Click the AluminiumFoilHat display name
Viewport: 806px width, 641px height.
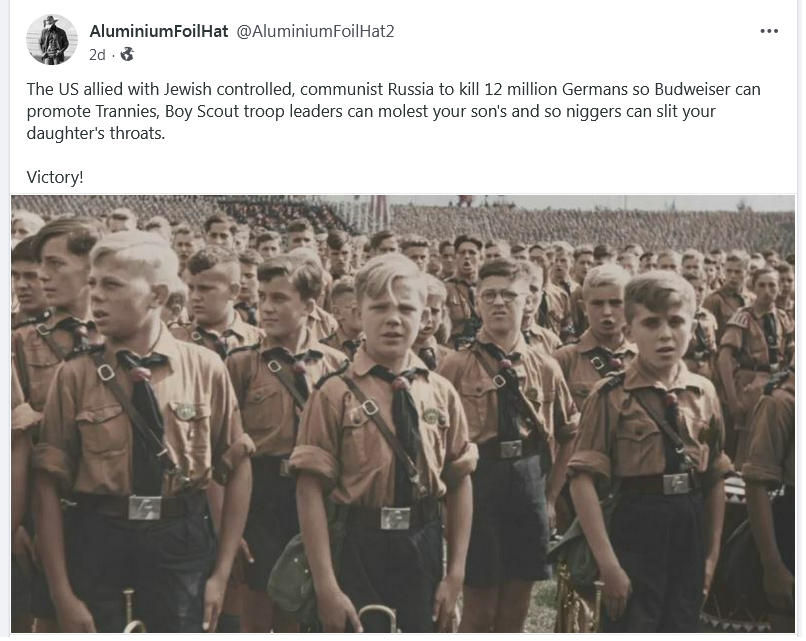[x=158, y=31]
